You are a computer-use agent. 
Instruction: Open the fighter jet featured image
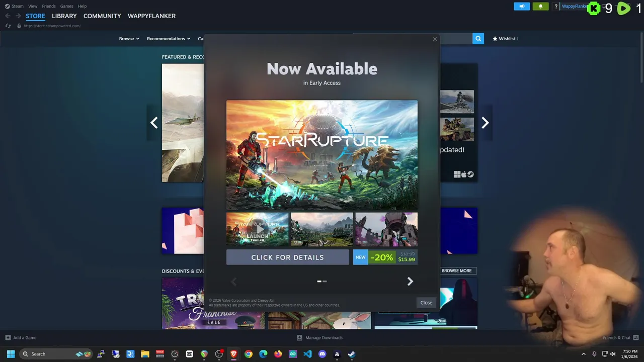tap(183, 123)
